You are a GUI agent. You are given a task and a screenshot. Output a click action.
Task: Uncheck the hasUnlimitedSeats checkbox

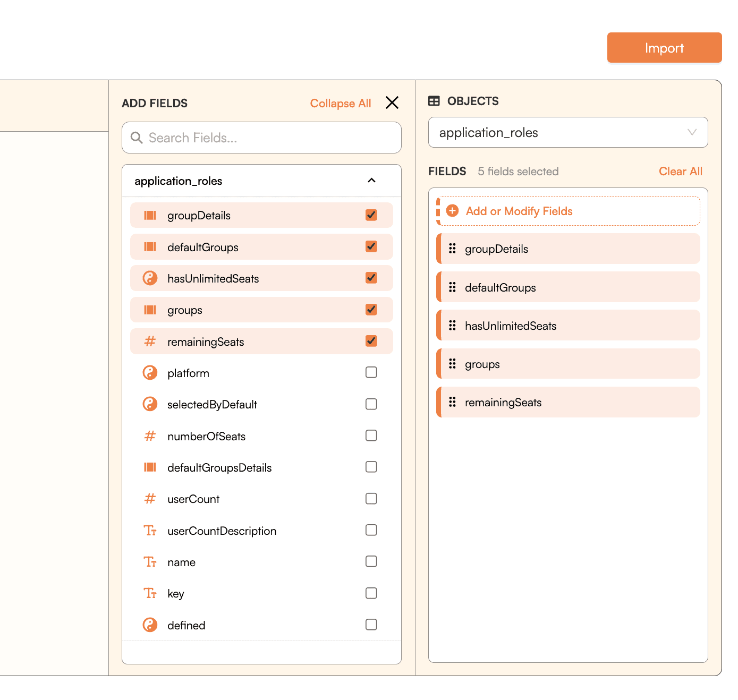tap(371, 278)
